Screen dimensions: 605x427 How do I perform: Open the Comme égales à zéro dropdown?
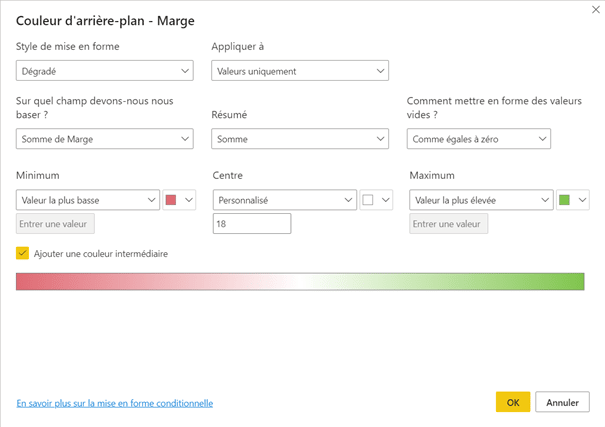click(478, 139)
